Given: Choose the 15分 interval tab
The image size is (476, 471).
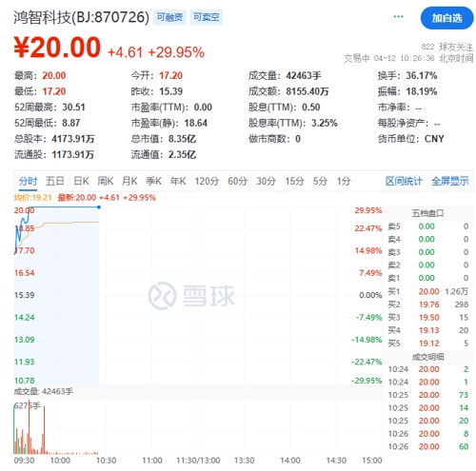Looking at the screenshot, I should 294,181.
